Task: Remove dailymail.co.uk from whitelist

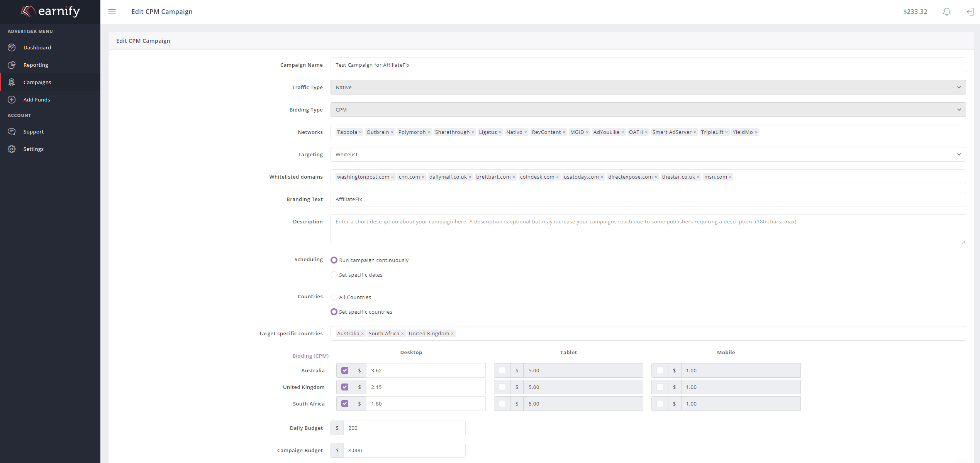Action: pos(470,177)
